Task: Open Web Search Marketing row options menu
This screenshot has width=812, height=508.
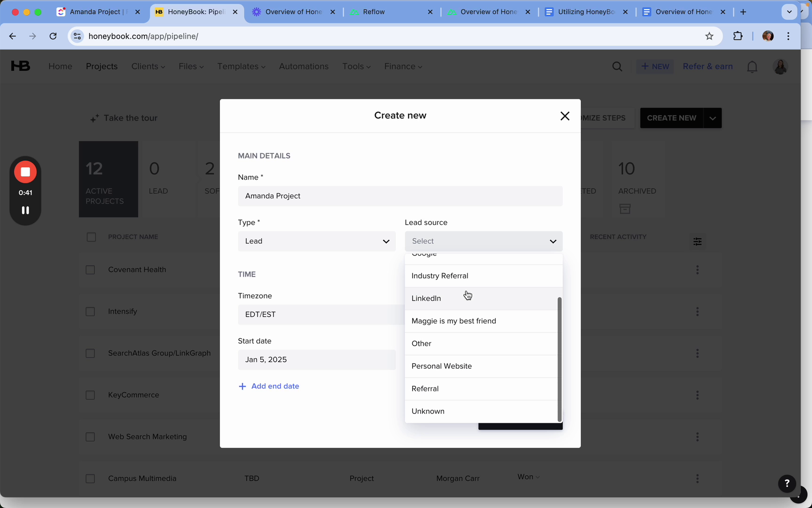Action: [697, 437]
